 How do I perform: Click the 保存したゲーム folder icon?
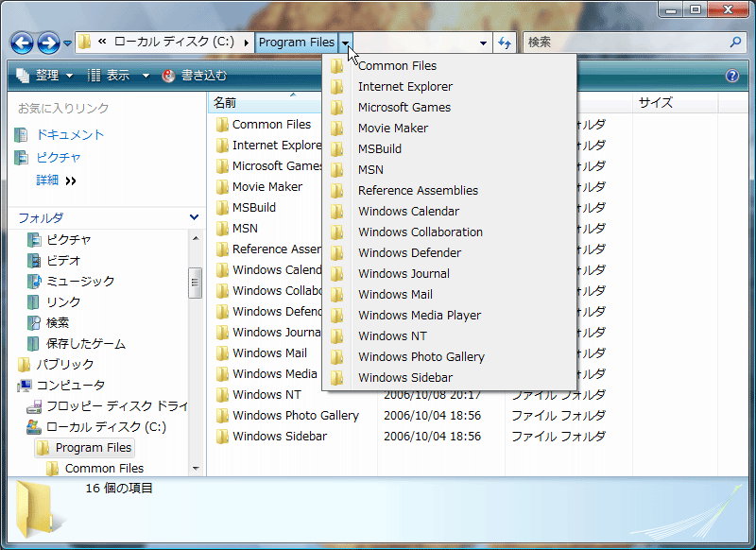click(x=33, y=344)
